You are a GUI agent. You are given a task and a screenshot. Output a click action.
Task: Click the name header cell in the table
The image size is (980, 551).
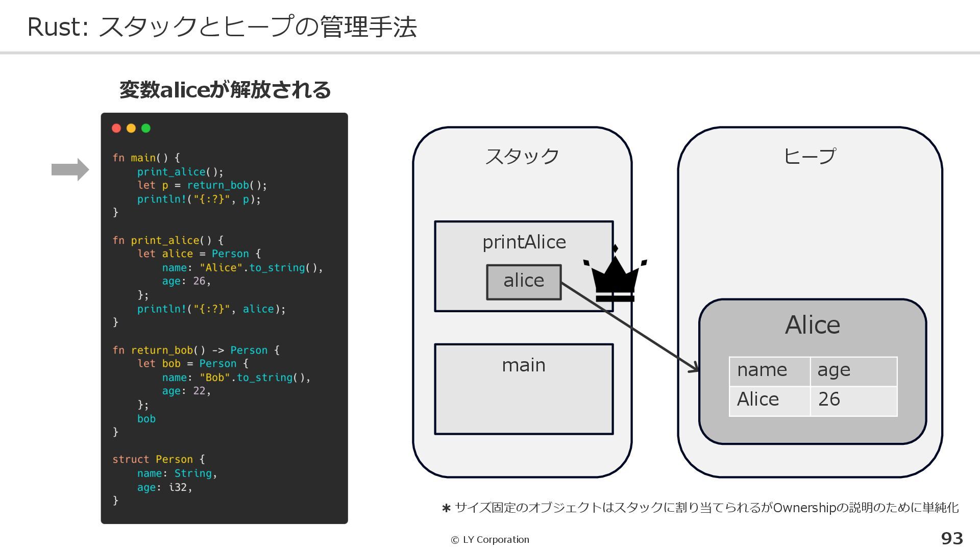click(769, 371)
